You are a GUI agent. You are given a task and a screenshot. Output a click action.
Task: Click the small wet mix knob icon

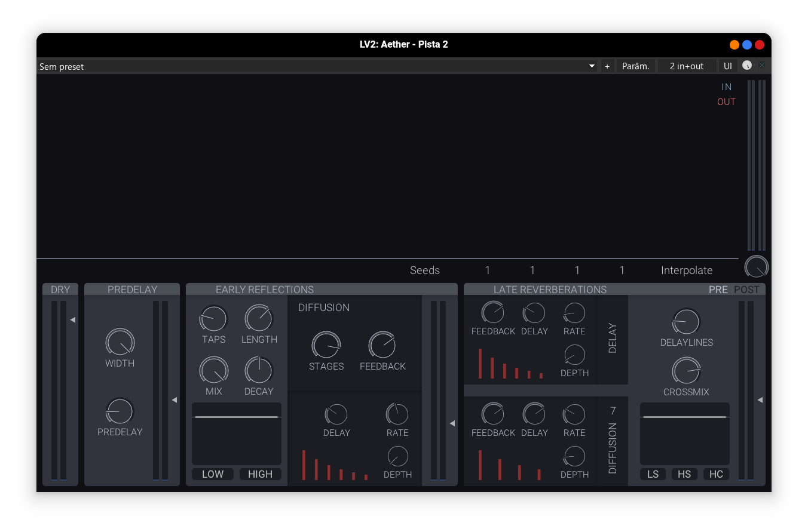point(747,66)
